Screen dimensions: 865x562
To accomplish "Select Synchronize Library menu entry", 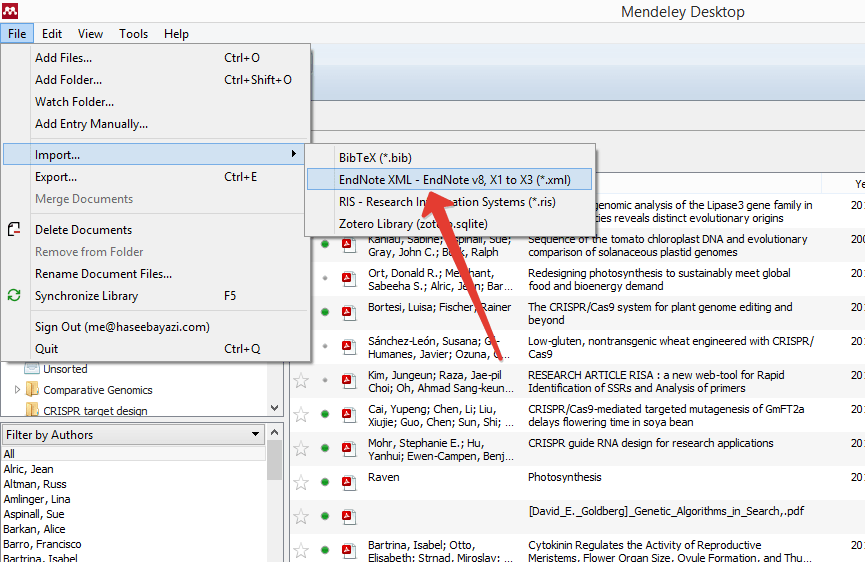I will click(156, 296).
